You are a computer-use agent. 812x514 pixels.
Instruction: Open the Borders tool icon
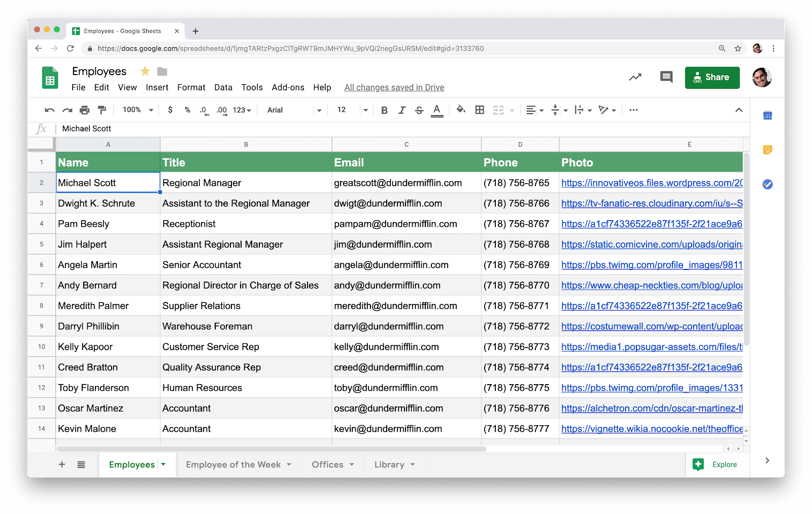[x=480, y=110]
